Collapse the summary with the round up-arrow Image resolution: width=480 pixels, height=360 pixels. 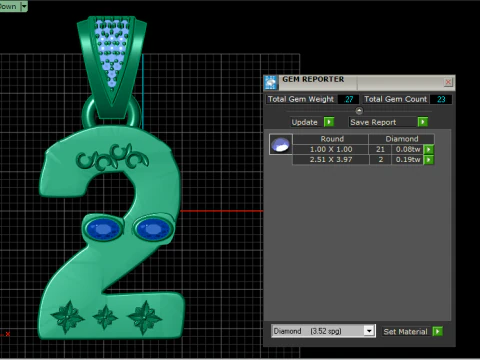point(359,111)
